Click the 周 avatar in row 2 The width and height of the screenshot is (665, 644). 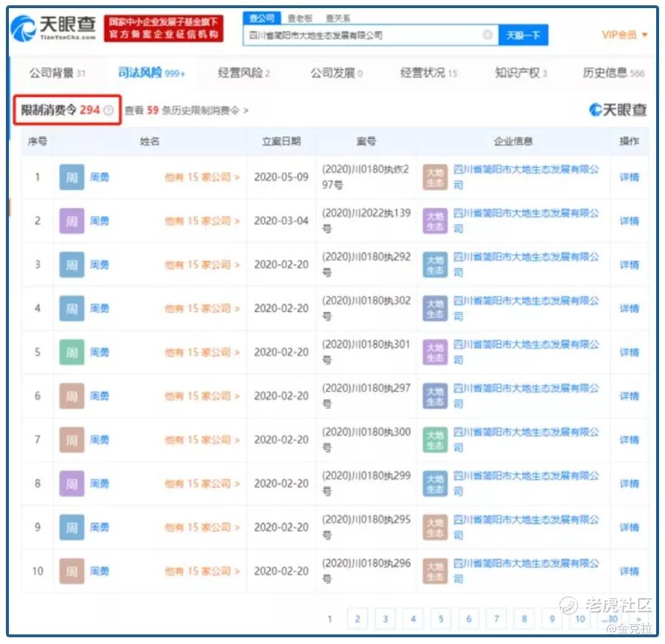click(x=72, y=221)
